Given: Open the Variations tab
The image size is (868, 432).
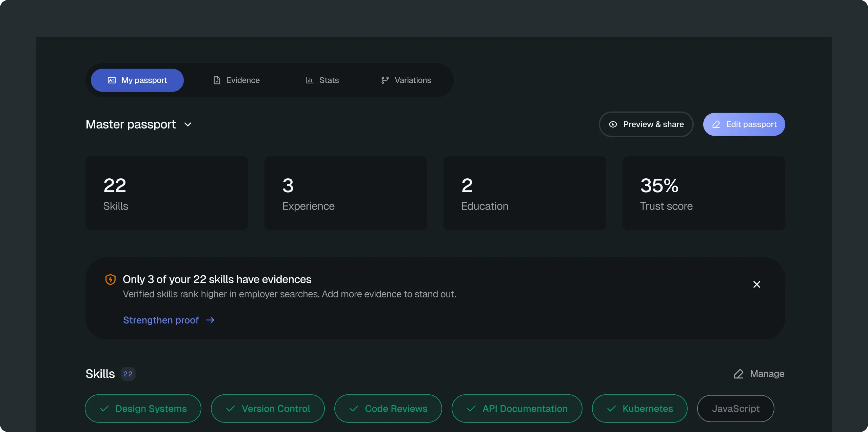Looking at the screenshot, I should pyautogui.click(x=406, y=80).
